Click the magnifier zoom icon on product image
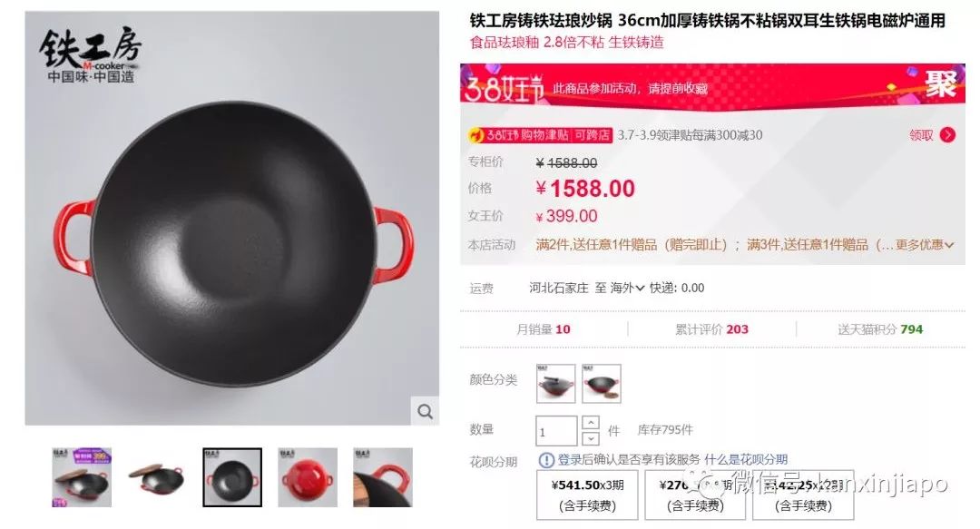980x529 pixels. pos(425,411)
